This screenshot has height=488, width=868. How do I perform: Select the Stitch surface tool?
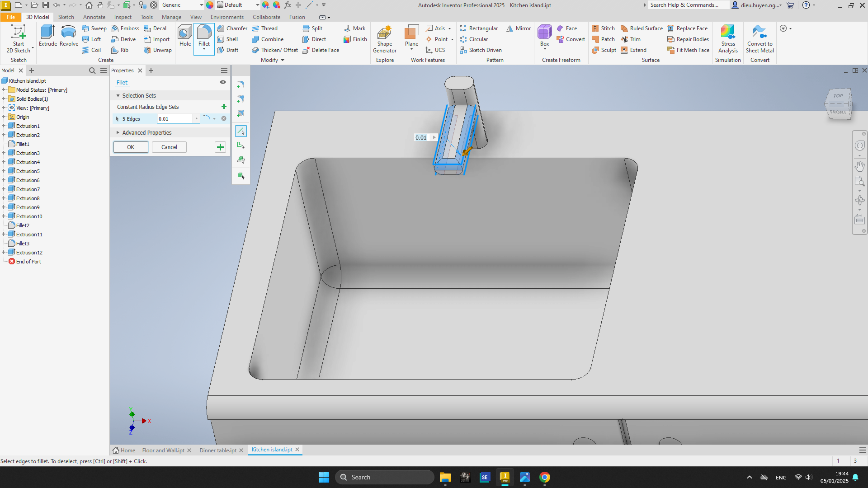pyautogui.click(x=603, y=28)
